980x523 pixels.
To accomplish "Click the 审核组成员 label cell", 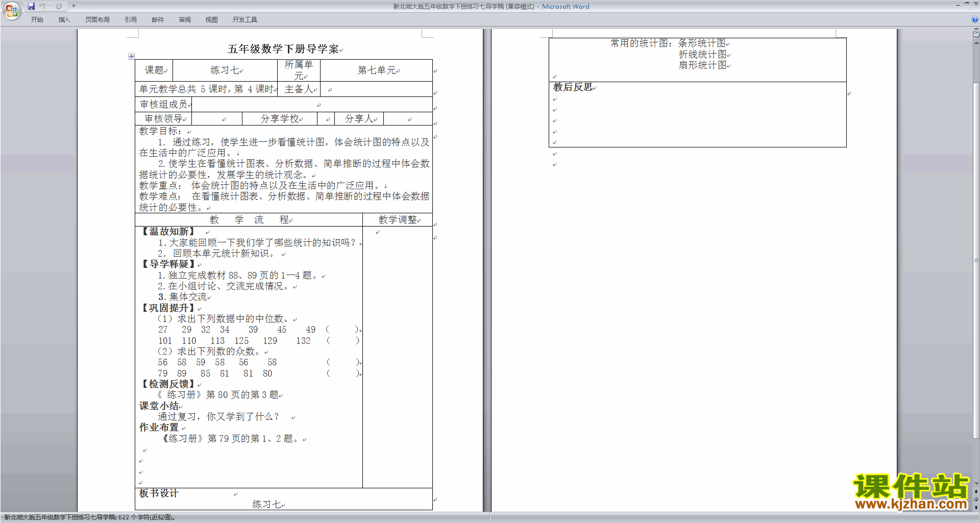I will tap(163, 105).
